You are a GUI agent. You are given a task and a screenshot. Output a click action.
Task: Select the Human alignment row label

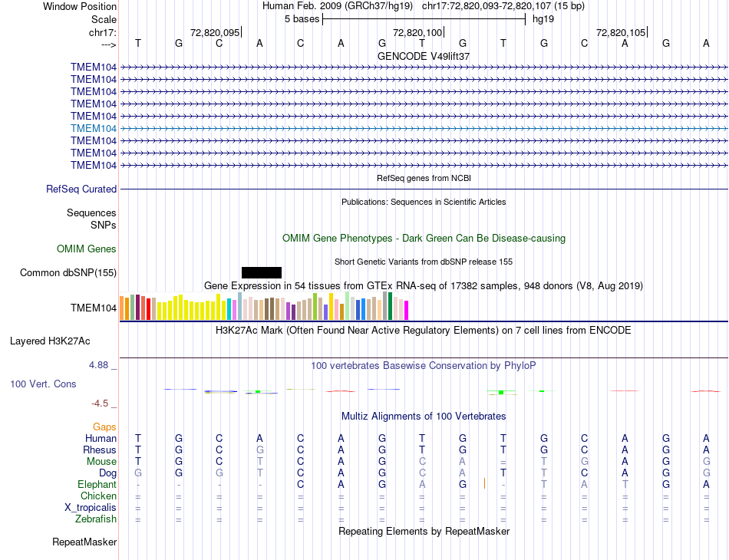tap(101, 438)
